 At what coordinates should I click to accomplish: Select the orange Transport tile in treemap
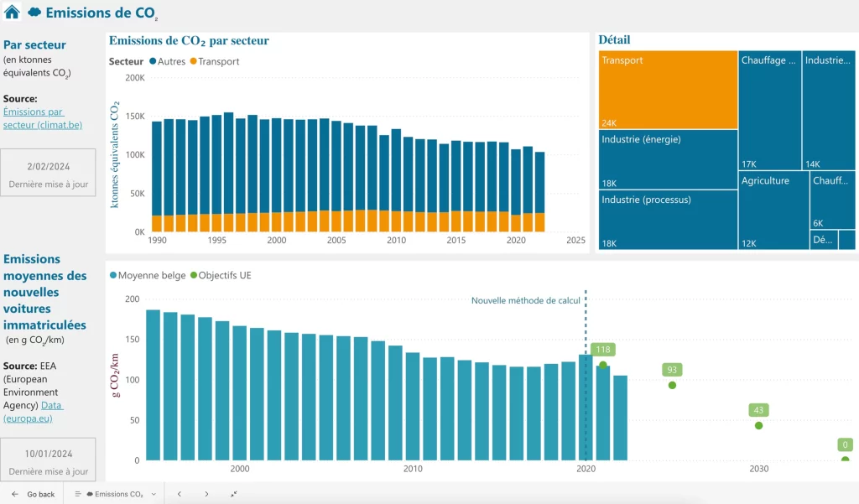click(x=668, y=90)
